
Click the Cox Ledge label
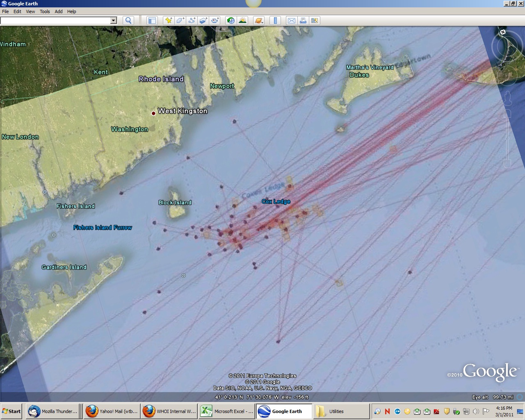click(276, 201)
